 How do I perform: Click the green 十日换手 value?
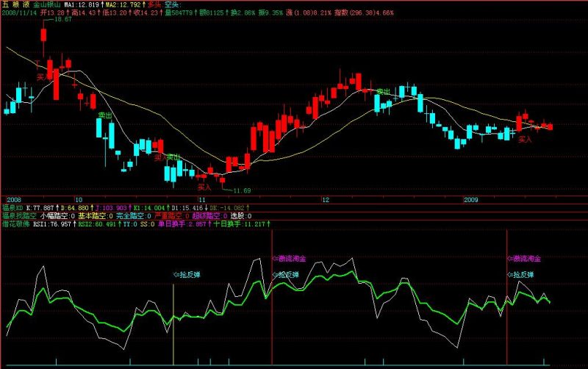(x=239, y=224)
